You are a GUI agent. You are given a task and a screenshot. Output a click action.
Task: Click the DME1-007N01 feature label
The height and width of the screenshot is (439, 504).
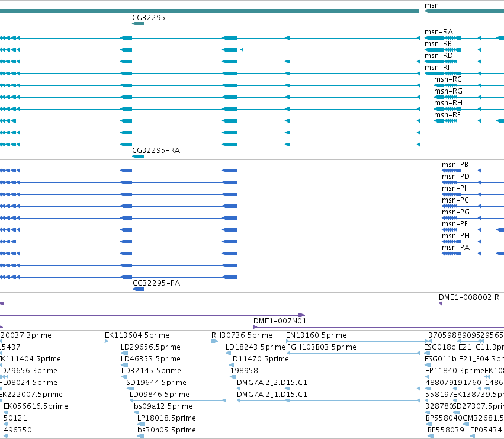(x=280, y=321)
